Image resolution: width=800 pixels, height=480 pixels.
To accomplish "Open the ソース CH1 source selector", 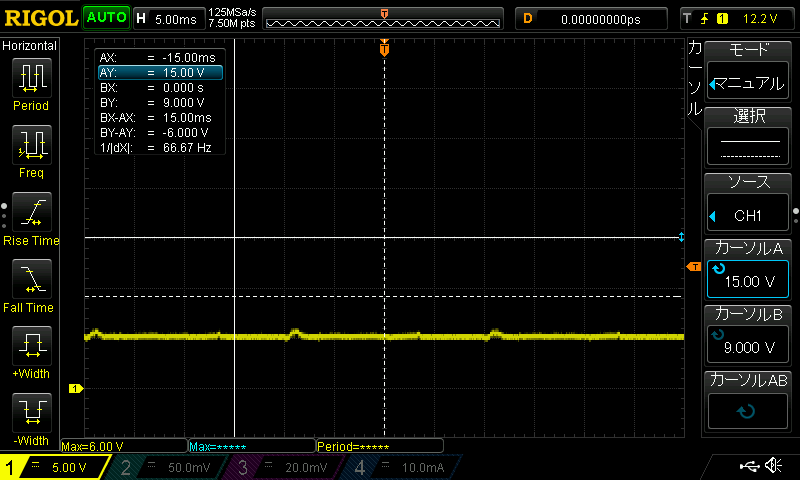I will [x=749, y=201].
